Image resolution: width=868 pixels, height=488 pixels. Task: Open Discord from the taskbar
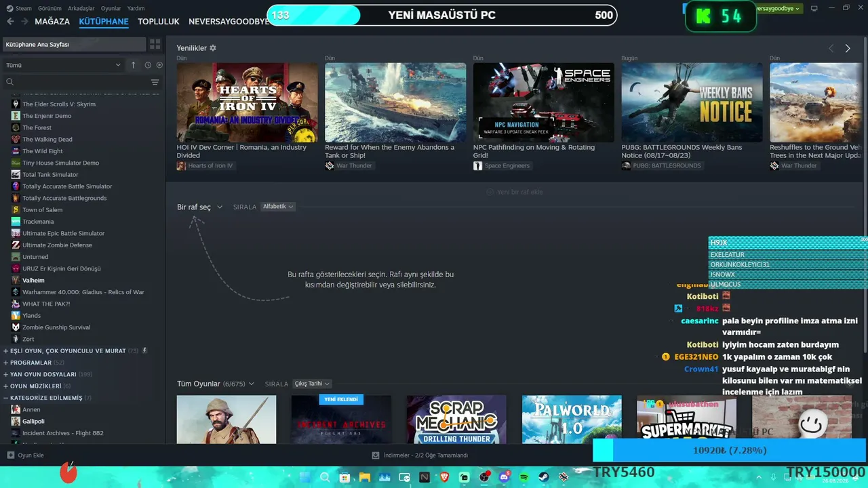point(505,477)
